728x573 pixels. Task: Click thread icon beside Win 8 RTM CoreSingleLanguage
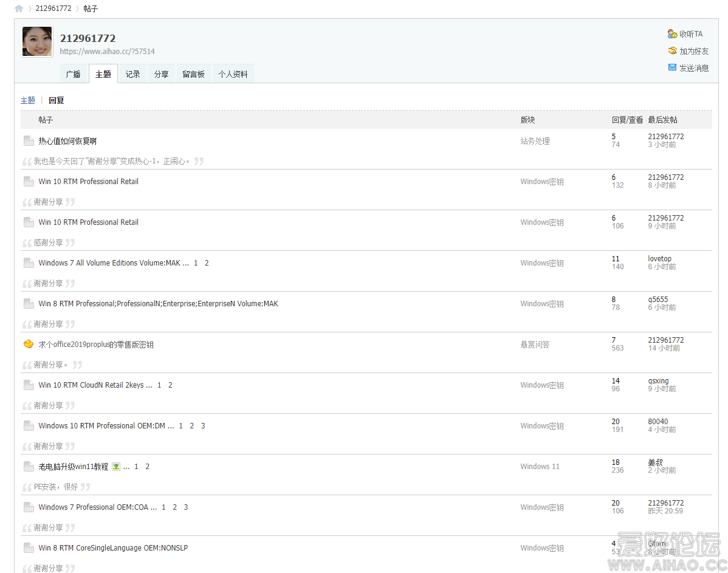click(x=29, y=548)
